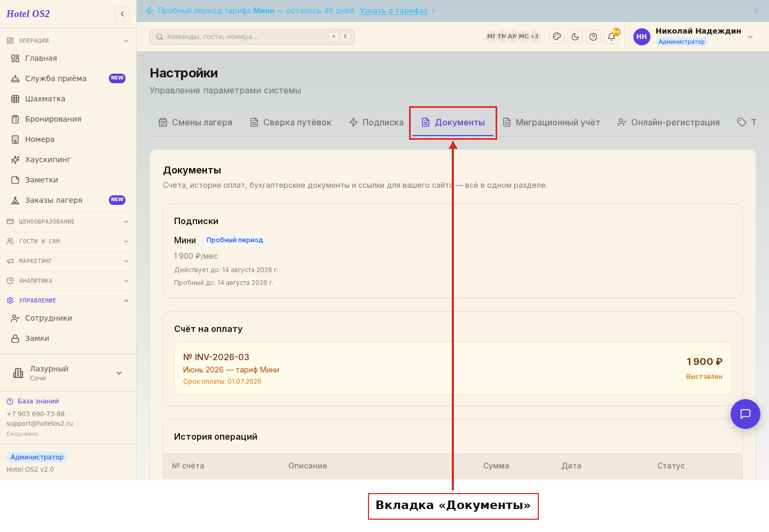Toggle dark mode moon icon
The image size is (769, 532).
575,37
